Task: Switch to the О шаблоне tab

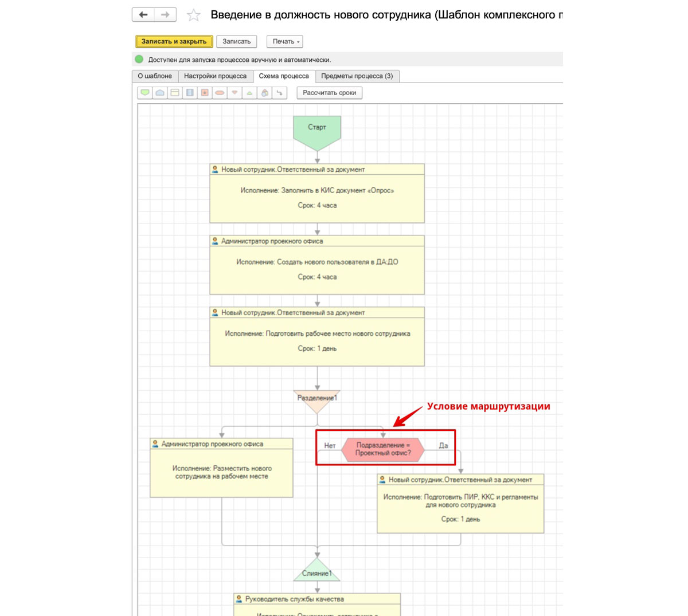Action: (x=155, y=76)
